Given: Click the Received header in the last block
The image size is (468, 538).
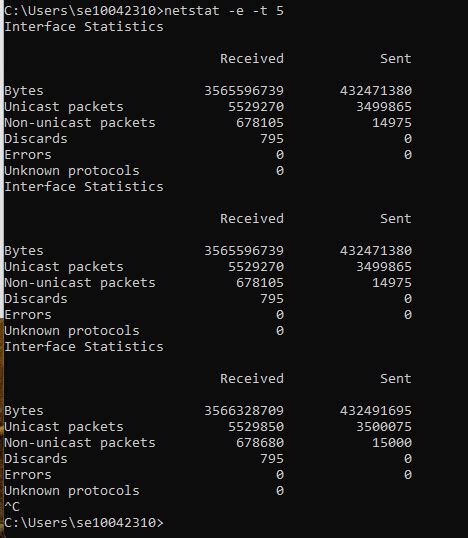Looking at the screenshot, I should pos(252,378).
